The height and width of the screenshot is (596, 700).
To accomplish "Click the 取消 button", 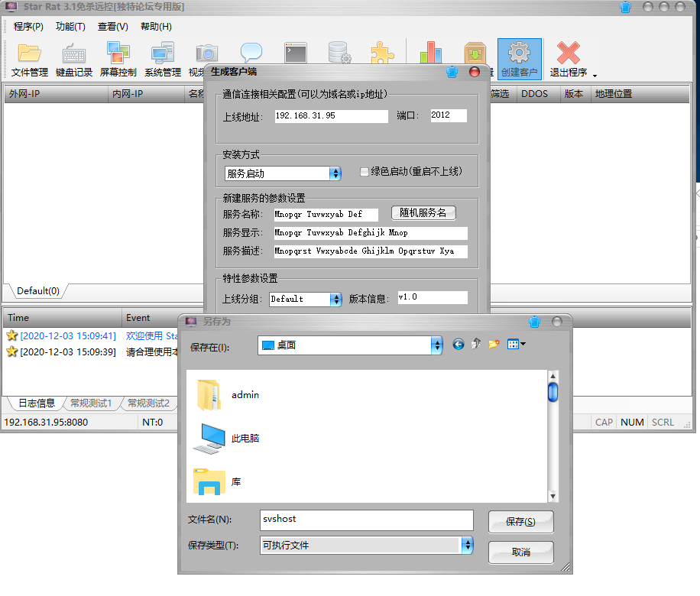I will [x=520, y=552].
